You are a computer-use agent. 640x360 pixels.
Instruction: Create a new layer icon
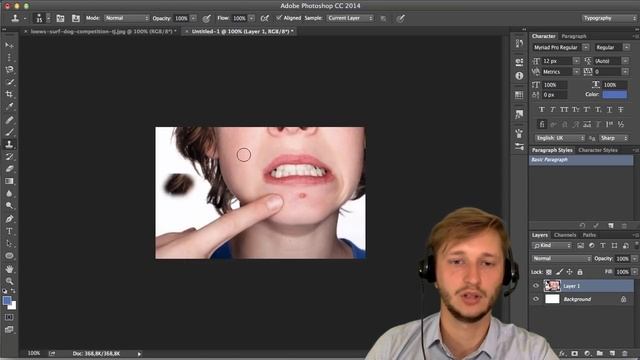(x=612, y=353)
